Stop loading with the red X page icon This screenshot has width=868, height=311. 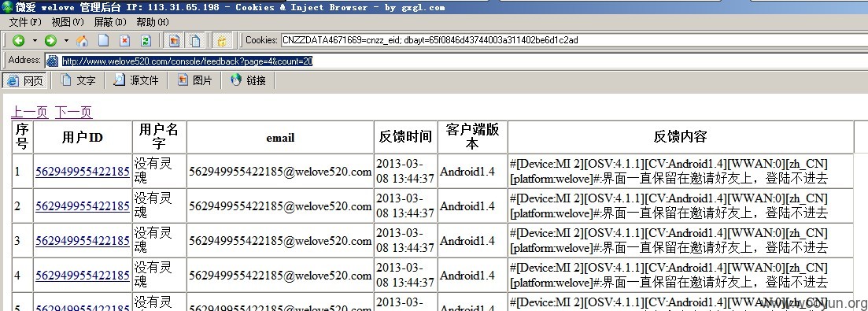[x=125, y=40]
